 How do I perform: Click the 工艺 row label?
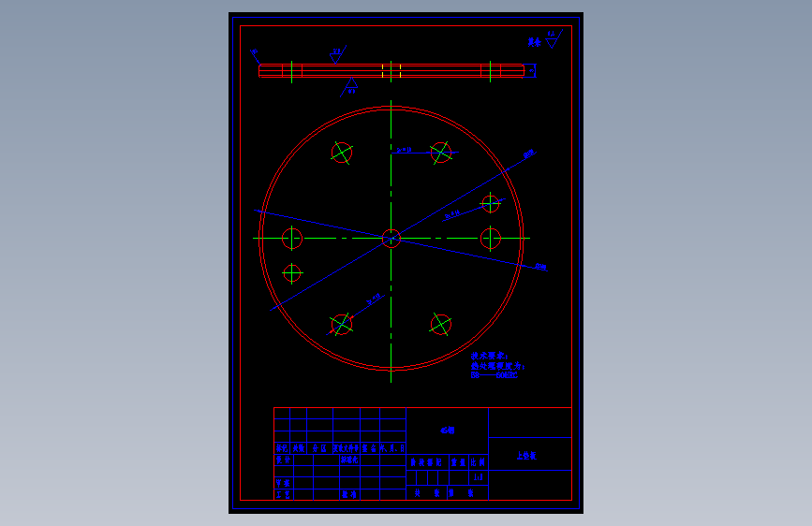tap(283, 494)
